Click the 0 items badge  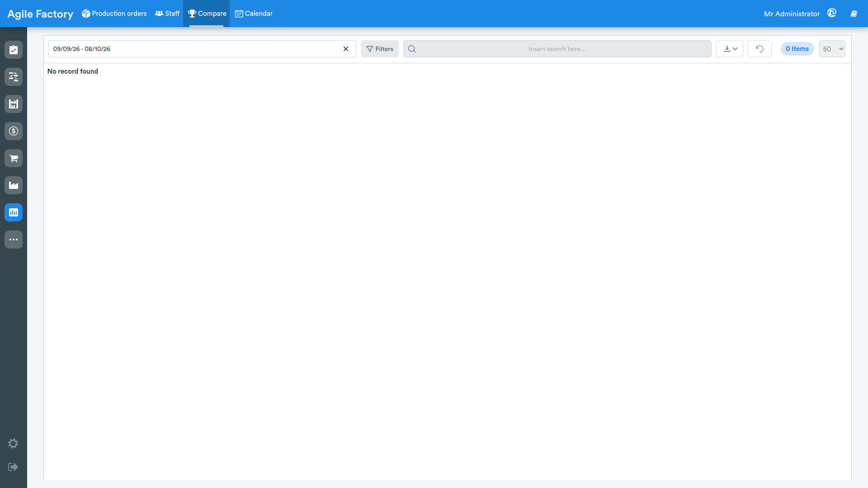coord(797,49)
